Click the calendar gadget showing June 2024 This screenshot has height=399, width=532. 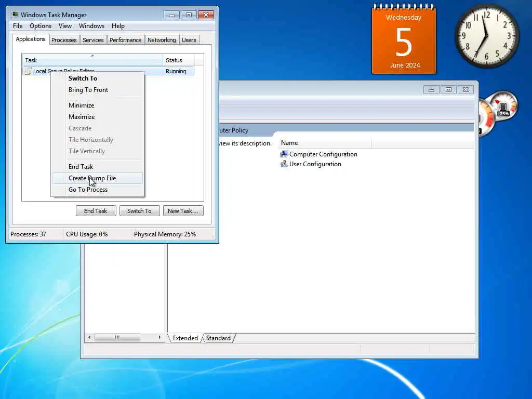point(404,39)
